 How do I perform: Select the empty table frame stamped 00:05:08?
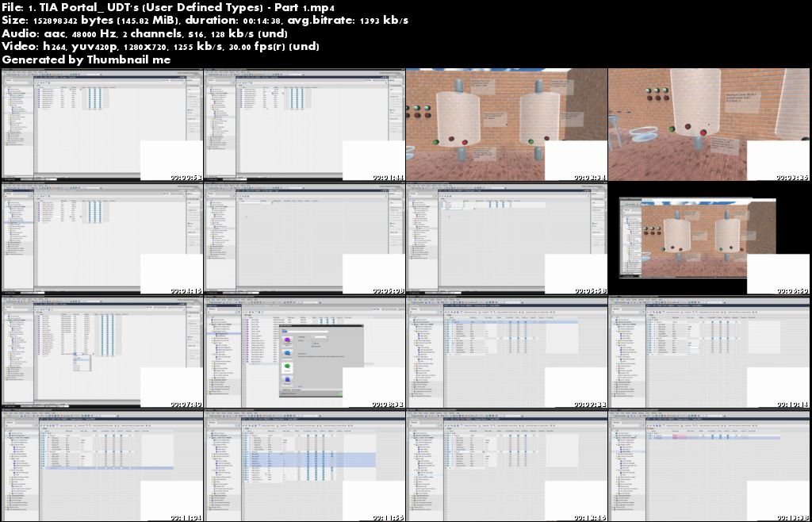[x=304, y=238]
